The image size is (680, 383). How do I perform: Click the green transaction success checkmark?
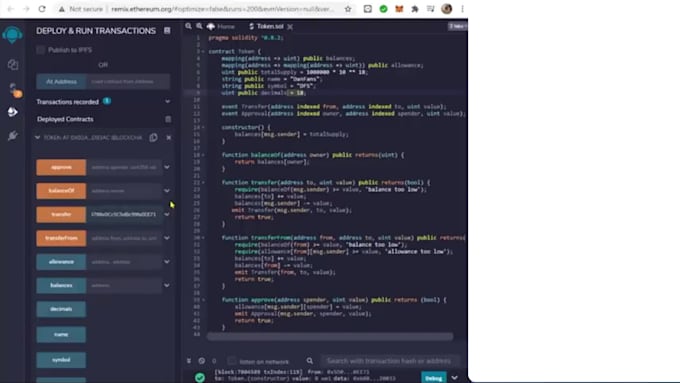(200, 377)
